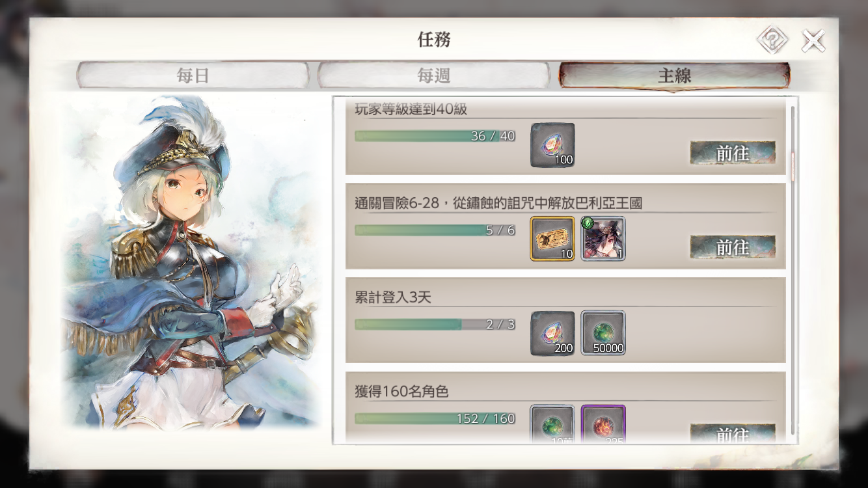Click the 36 / 40 level progress bar
The width and height of the screenshot is (868, 488).
pos(435,136)
